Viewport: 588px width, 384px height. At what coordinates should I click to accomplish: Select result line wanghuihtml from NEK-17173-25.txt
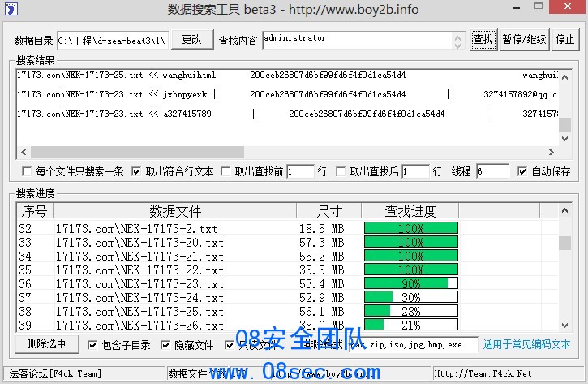287,75
